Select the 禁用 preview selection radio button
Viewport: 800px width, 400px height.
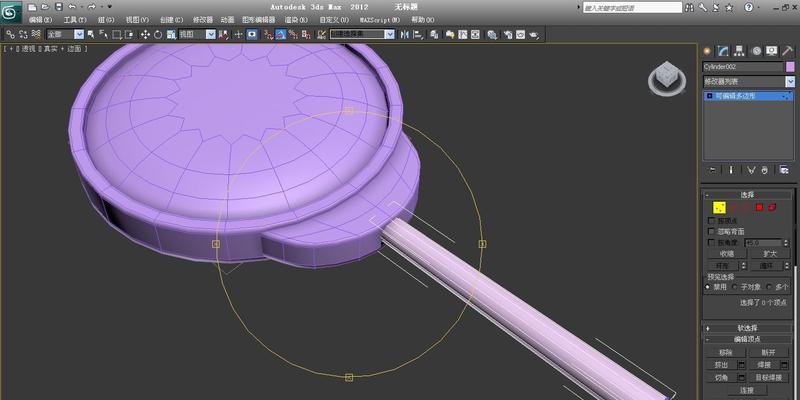click(x=708, y=287)
